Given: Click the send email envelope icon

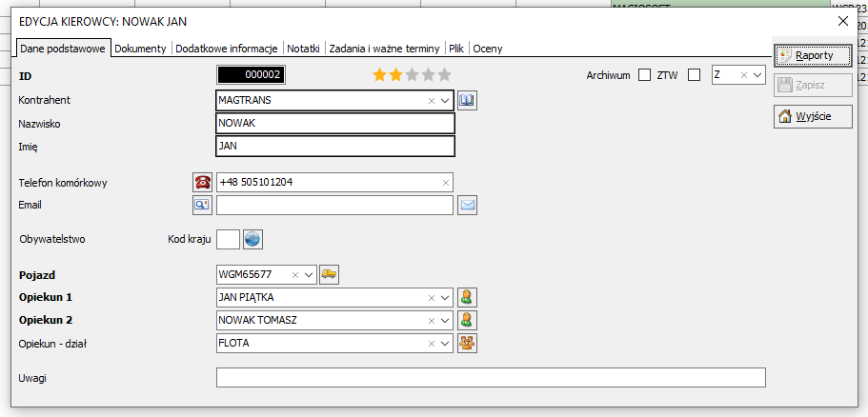Looking at the screenshot, I should (468, 205).
